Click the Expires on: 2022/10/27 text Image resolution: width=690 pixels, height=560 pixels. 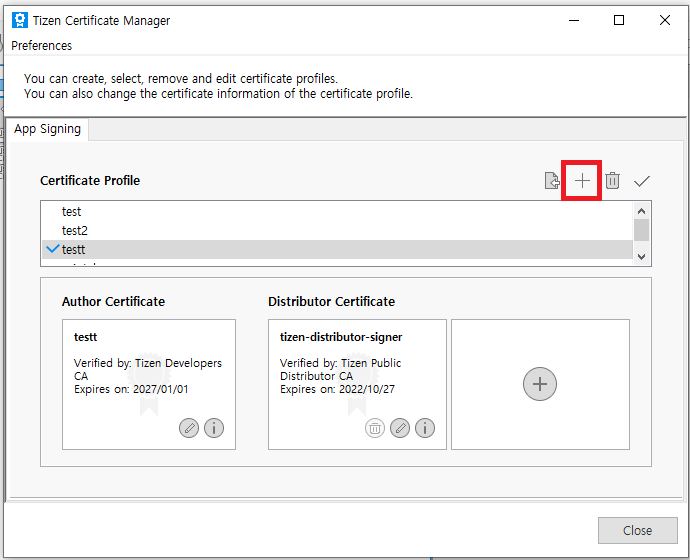338,389
